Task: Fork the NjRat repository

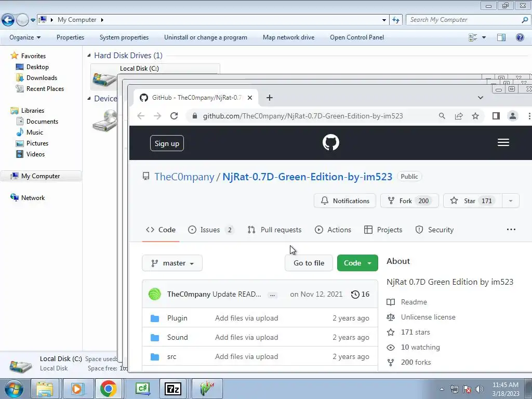Action: pos(409,201)
